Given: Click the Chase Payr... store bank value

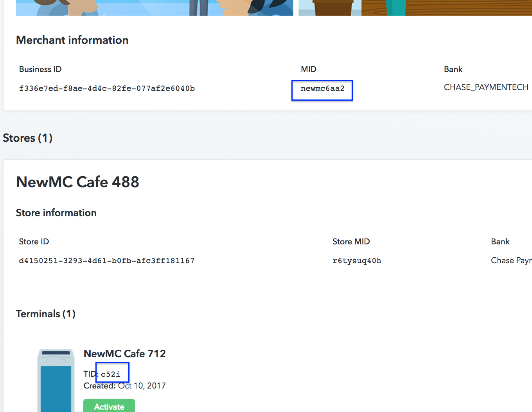Looking at the screenshot, I should coord(511,260).
